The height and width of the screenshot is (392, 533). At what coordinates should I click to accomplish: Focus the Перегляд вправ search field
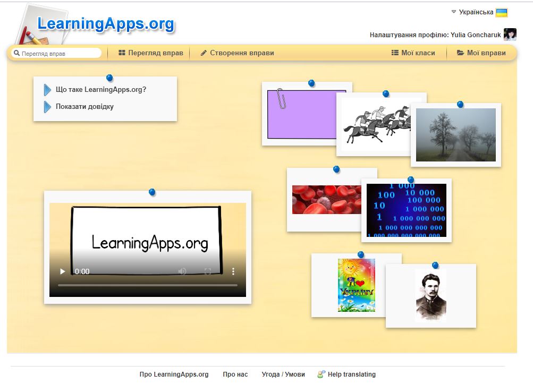point(56,53)
